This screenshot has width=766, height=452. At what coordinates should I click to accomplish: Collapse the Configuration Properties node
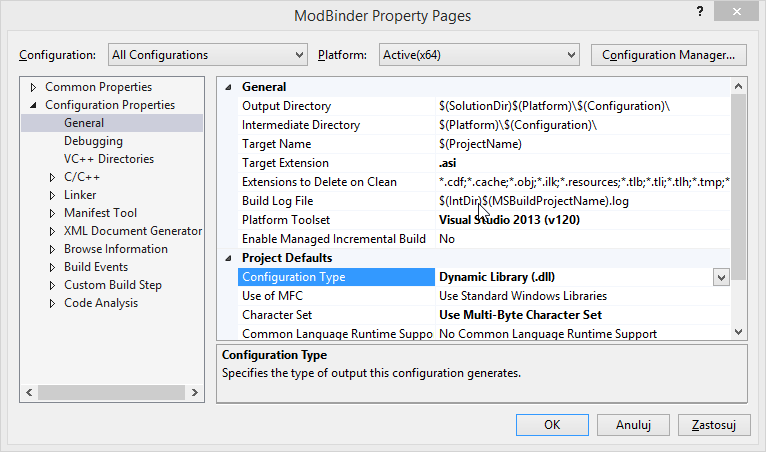34,105
